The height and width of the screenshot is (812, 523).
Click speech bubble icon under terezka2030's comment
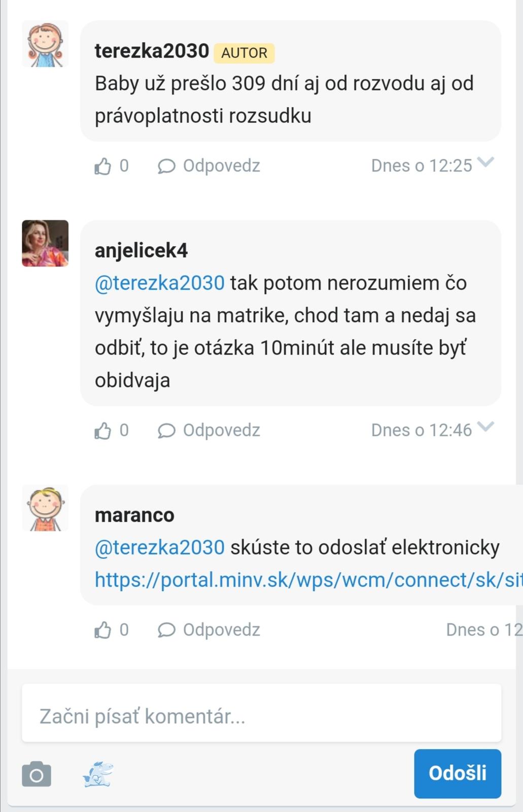click(166, 166)
